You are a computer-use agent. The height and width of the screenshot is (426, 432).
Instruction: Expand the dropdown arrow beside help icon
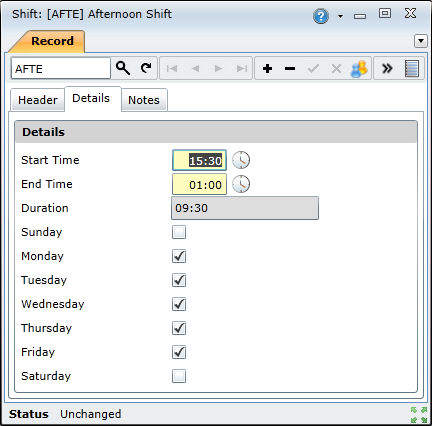tap(340, 16)
